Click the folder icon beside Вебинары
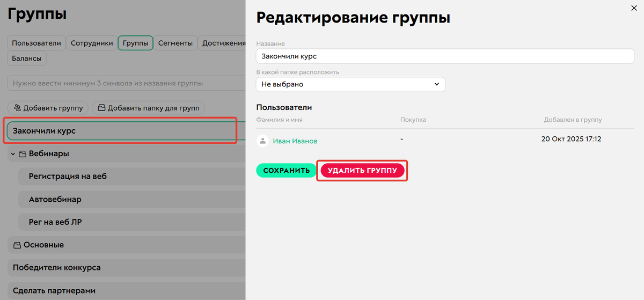 [23, 154]
